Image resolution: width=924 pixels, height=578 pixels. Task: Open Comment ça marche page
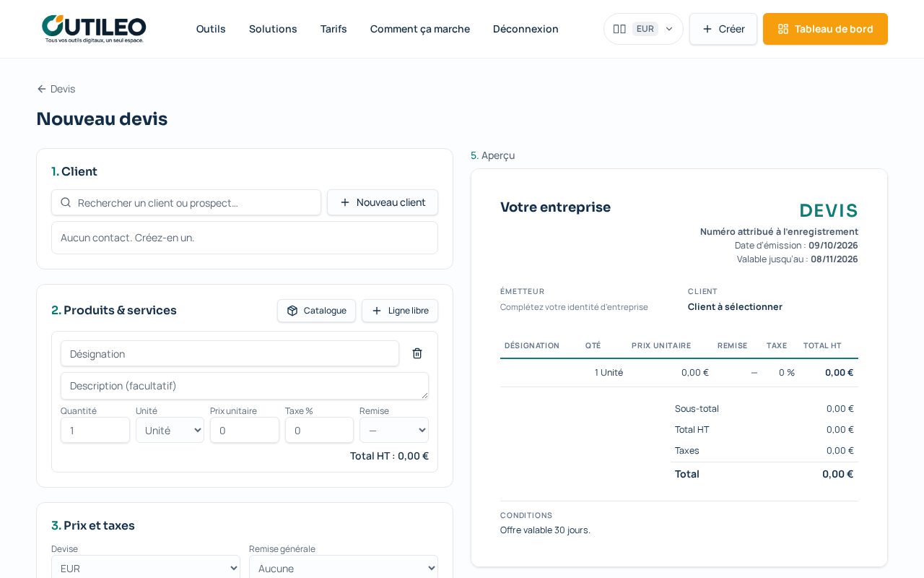(420, 29)
